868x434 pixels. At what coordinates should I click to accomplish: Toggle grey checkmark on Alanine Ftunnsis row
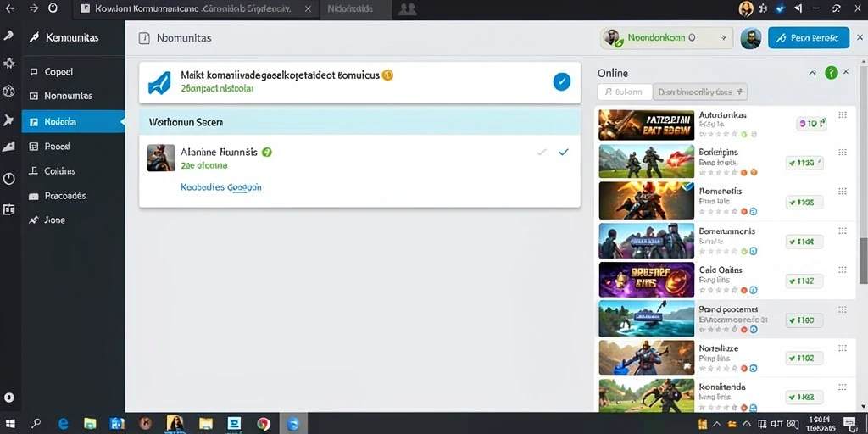542,153
